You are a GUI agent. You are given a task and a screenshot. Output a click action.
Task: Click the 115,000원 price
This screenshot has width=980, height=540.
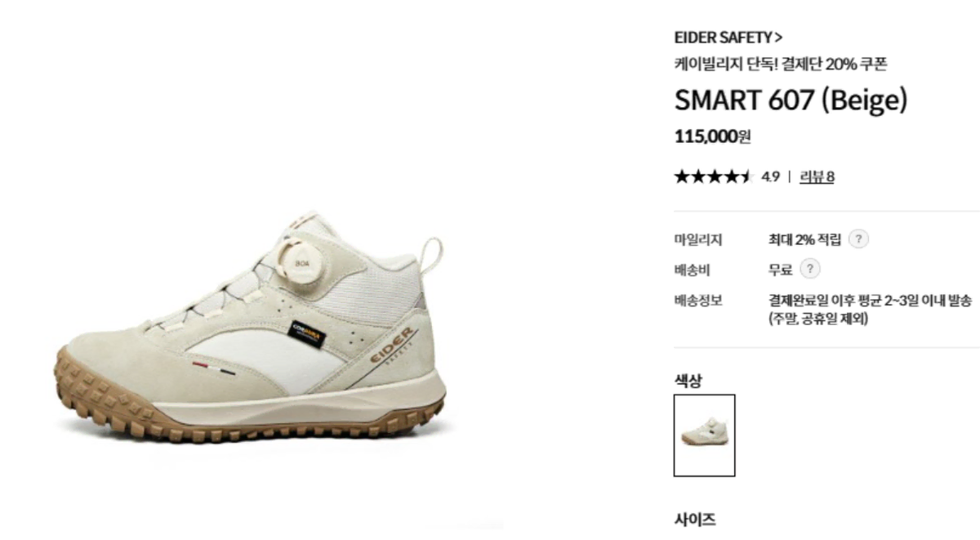(x=712, y=136)
